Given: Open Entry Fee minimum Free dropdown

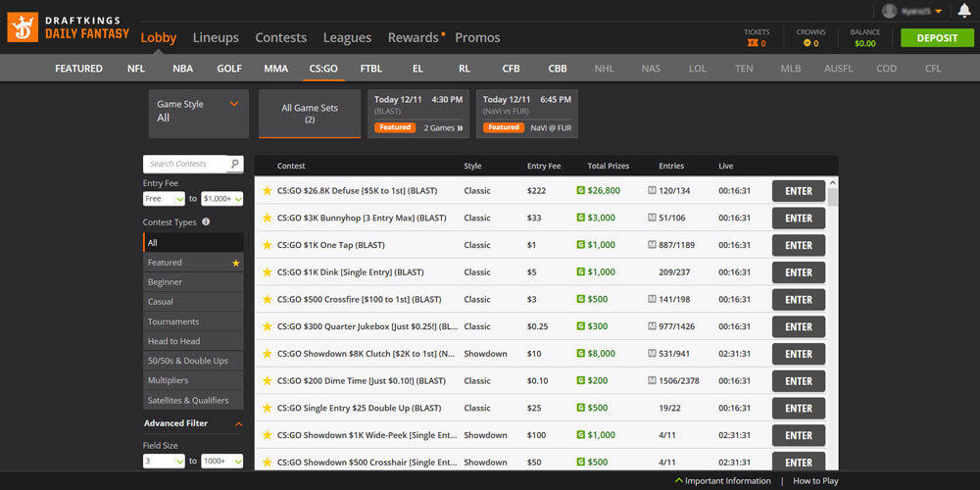Looking at the screenshot, I should pyautogui.click(x=164, y=199).
